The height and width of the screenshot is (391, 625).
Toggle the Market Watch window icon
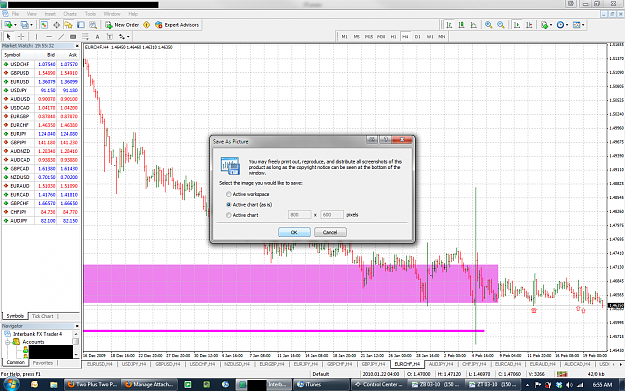pos(44,25)
